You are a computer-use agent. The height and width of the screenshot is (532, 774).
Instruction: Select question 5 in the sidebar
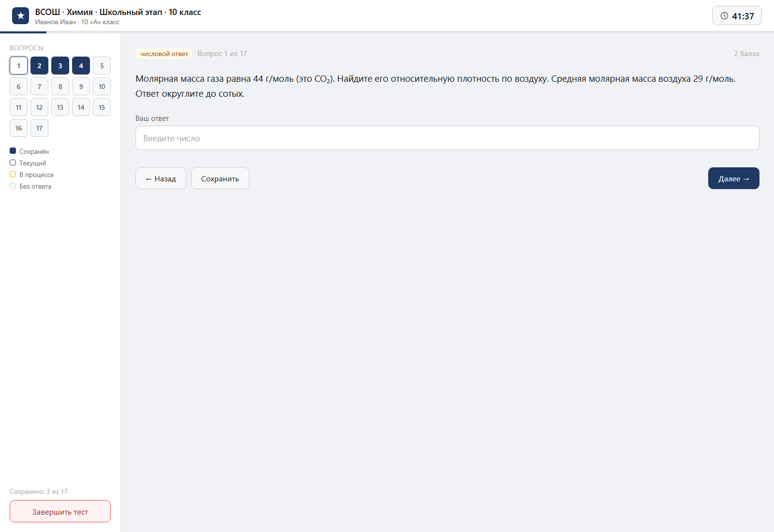point(102,66)
